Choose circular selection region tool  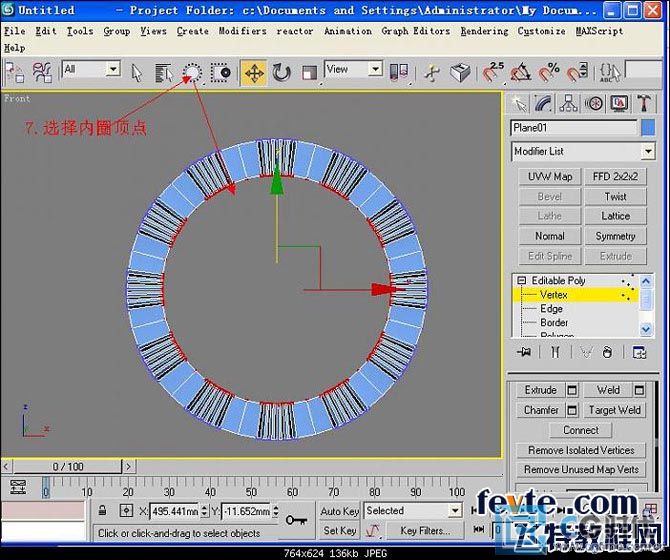tap(192, 72)
